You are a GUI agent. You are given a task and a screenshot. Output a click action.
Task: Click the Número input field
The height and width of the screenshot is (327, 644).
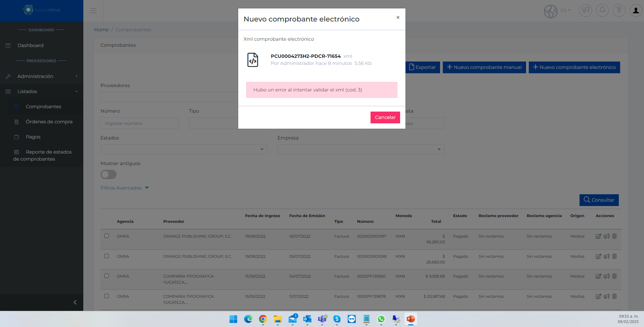(140, 123)
